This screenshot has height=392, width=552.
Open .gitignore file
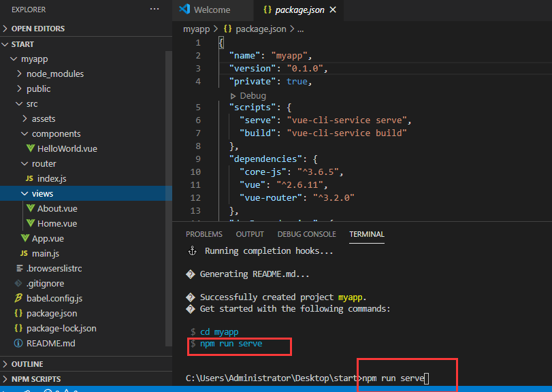45,283
